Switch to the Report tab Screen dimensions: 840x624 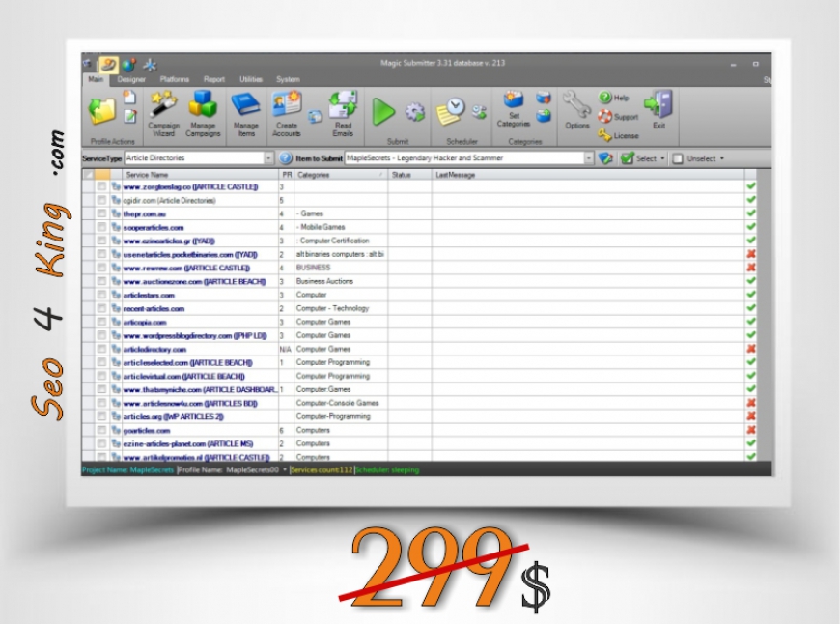tap(214, 79)
